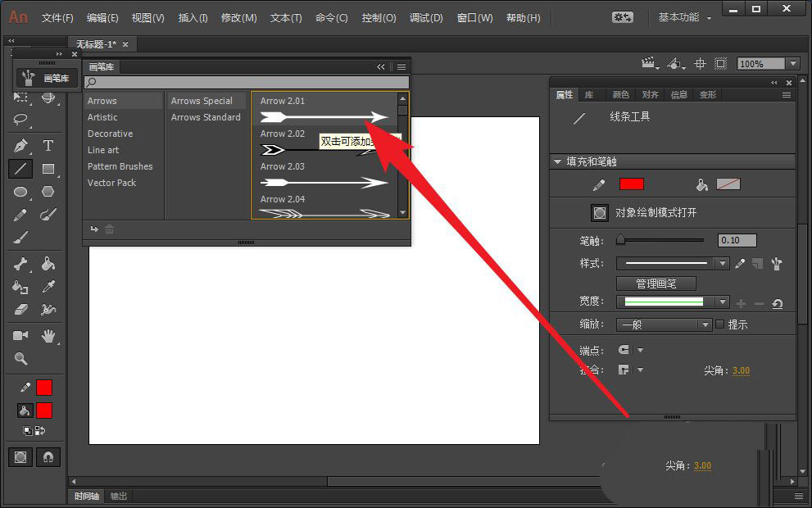Select the Eraser tool
Viewport: 812px width, 508px height.
pyautogui.click(x=20, y=310)
